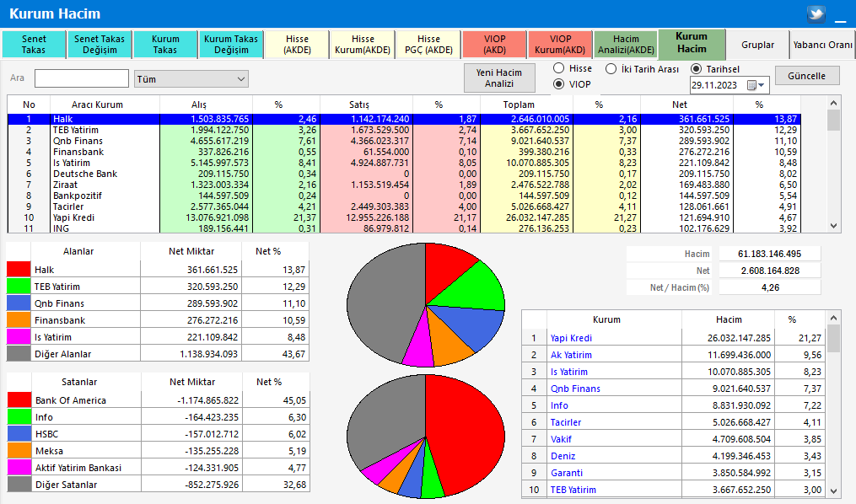Select the Hisse radio button

pos(558,68)
